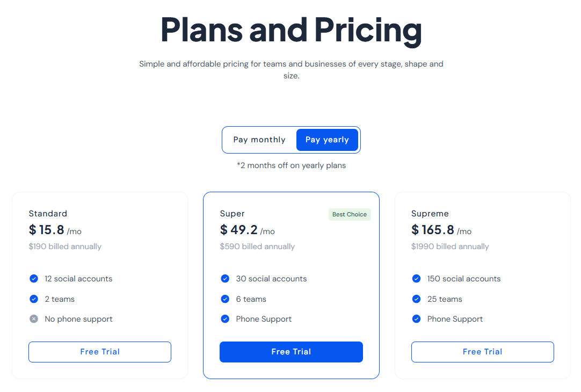The height and width of the screenshot is (392, 581).
Task: Click the Super plan title
Action: pos(232,213)
